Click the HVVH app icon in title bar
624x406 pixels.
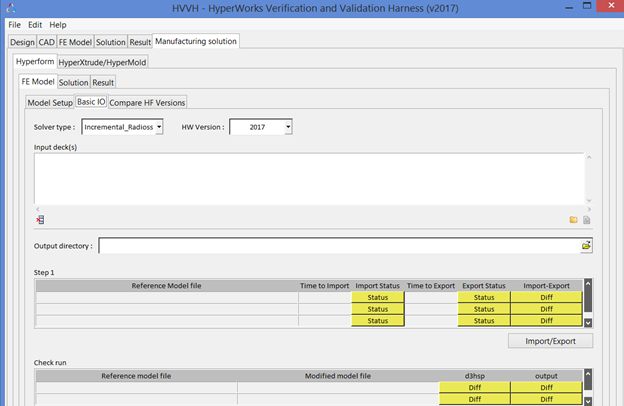tap(12, 8)
